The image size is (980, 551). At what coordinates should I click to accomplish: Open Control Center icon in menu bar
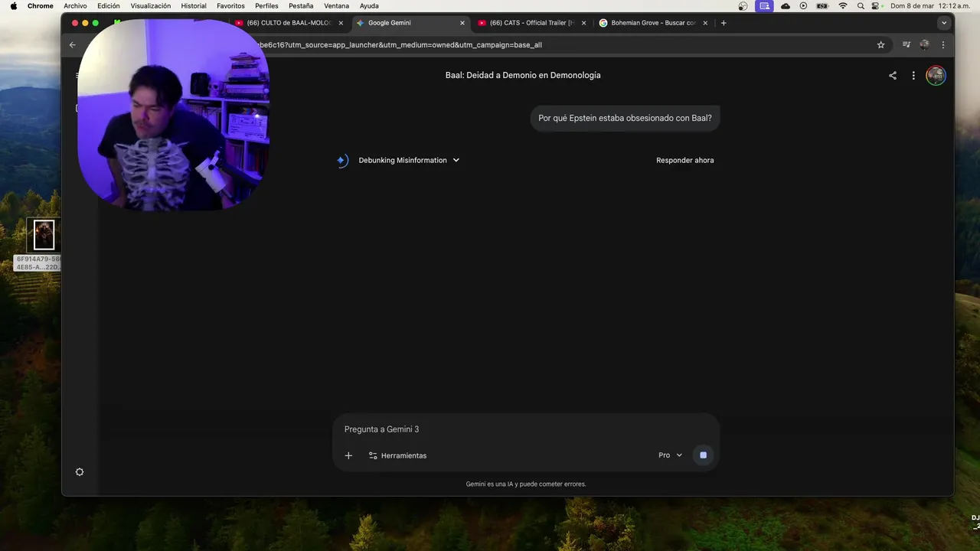coord(876,5)
